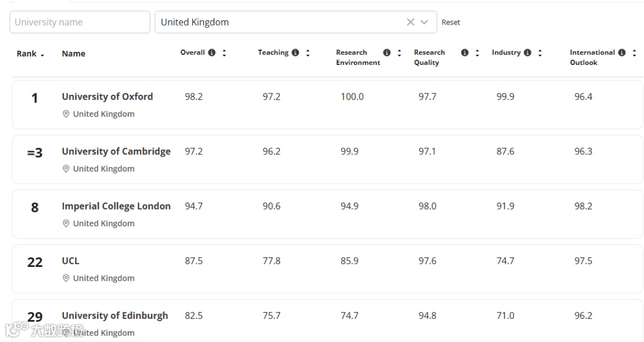This screenshot has width=644, height=342.
Task: Clear the United Kingdom filter with X
Action: pos(410,22)
